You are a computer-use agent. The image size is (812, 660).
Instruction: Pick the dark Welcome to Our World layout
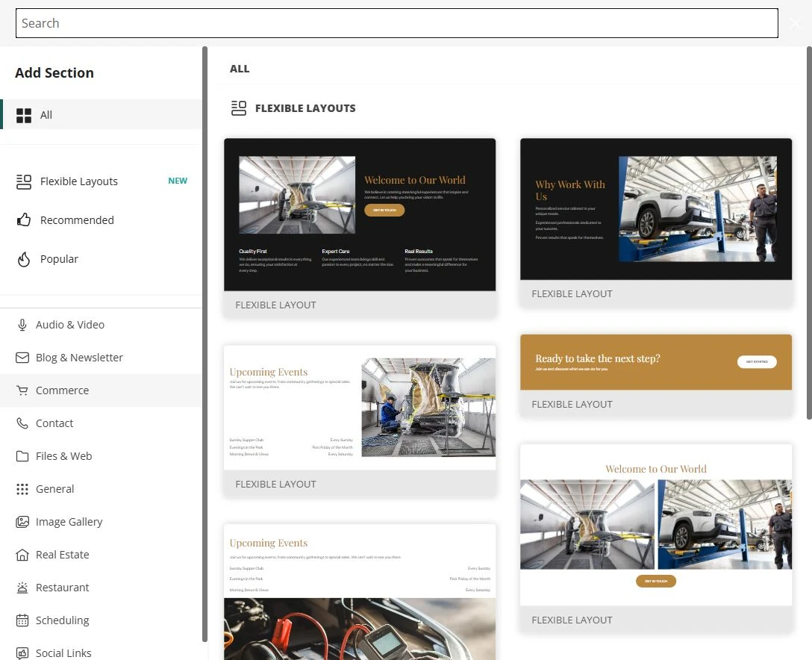pyautogui.click(x=360, y=228)
